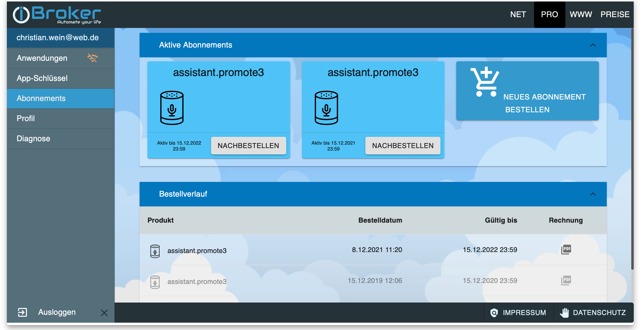This screenshot has height=330, width=644.
Task: Open the Abonnements sidebar item
Action: coord(41,98)
